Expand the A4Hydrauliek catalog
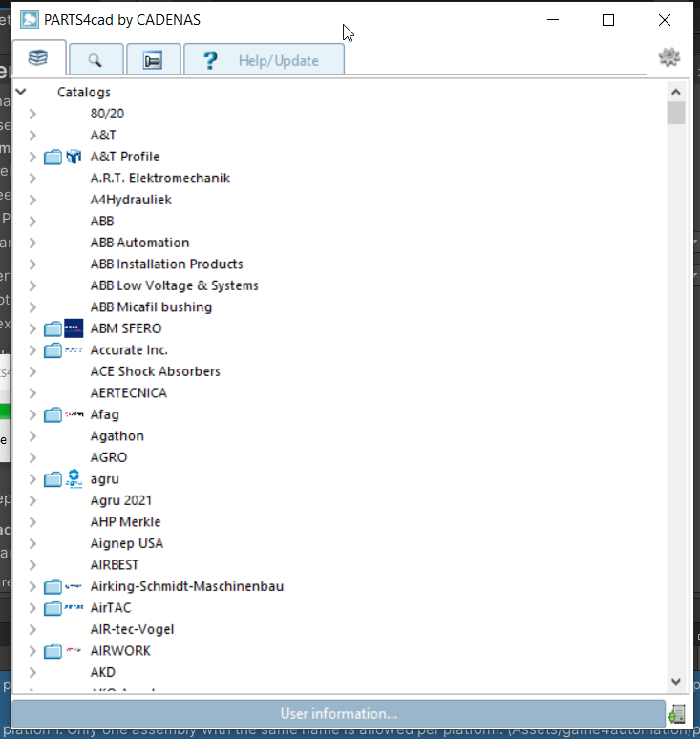 (32, 200)
